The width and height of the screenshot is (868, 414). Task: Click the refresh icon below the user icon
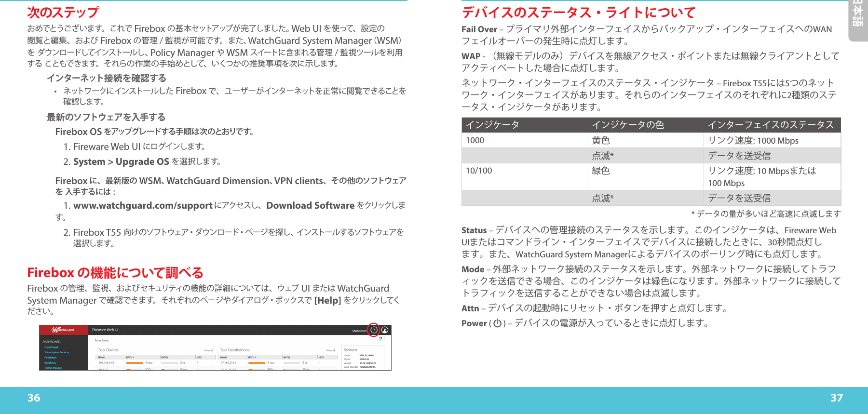380,338
